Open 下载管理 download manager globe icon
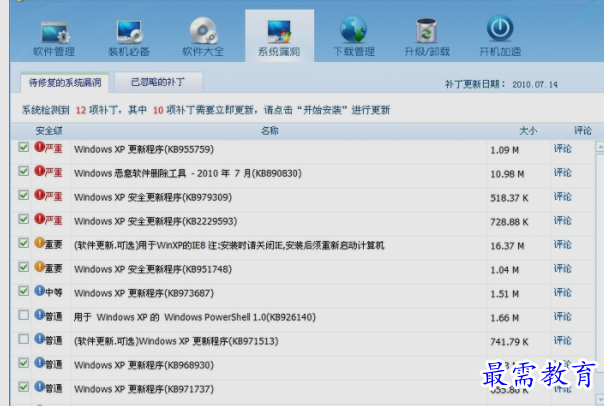Image resolution: width=604 pixels, height=406 pixels. [x=353, y=30]
